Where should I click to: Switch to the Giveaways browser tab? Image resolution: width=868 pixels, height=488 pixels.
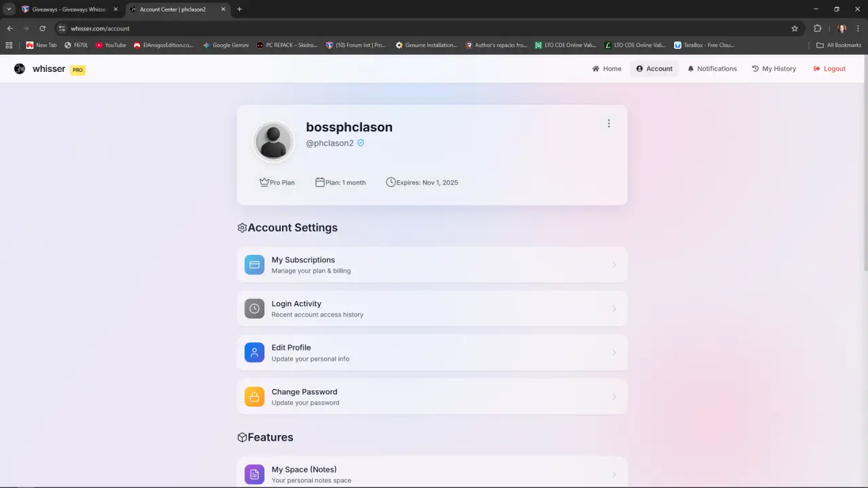click(x=70, y=9)
